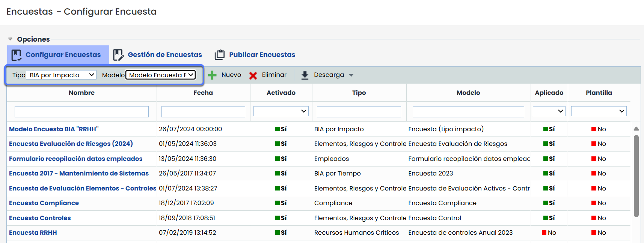Click the green plus Nuevo icon
Image resolution: width=644 pixels, height=243 pixels.
[212, 75]
